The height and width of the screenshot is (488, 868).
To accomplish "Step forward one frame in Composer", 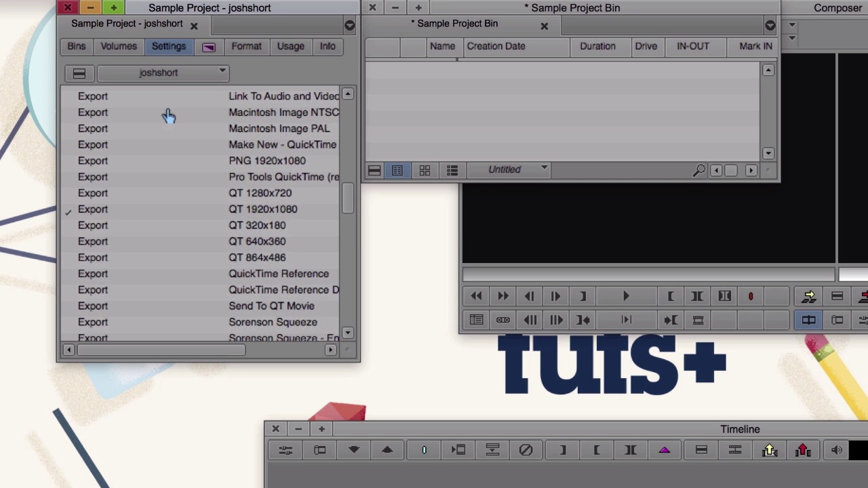I will coord(555,296).
